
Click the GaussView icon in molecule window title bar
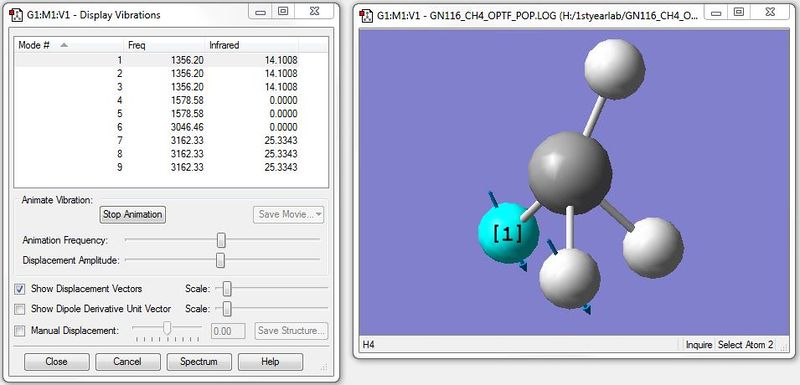click(366, 15)
